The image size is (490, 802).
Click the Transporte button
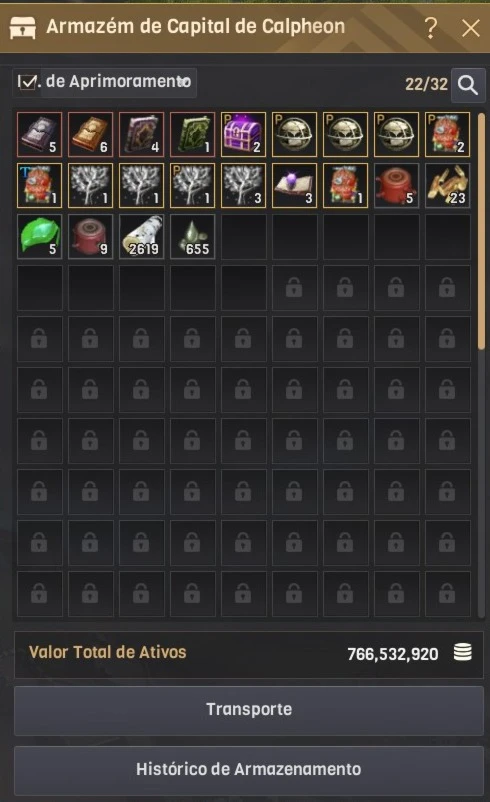tap(249, 710)
